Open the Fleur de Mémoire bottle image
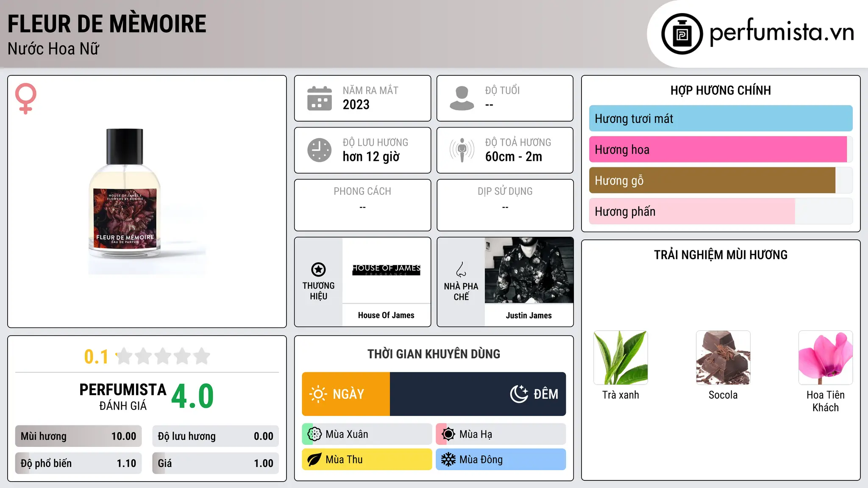Screen dimensions: 868x488 (x=147, y=202)
